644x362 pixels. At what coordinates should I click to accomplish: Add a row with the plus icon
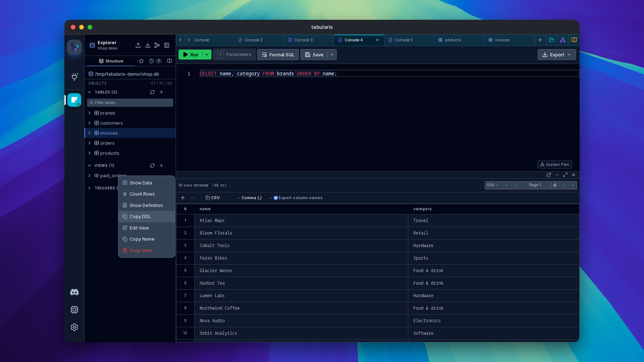click(x=183, y=198)
